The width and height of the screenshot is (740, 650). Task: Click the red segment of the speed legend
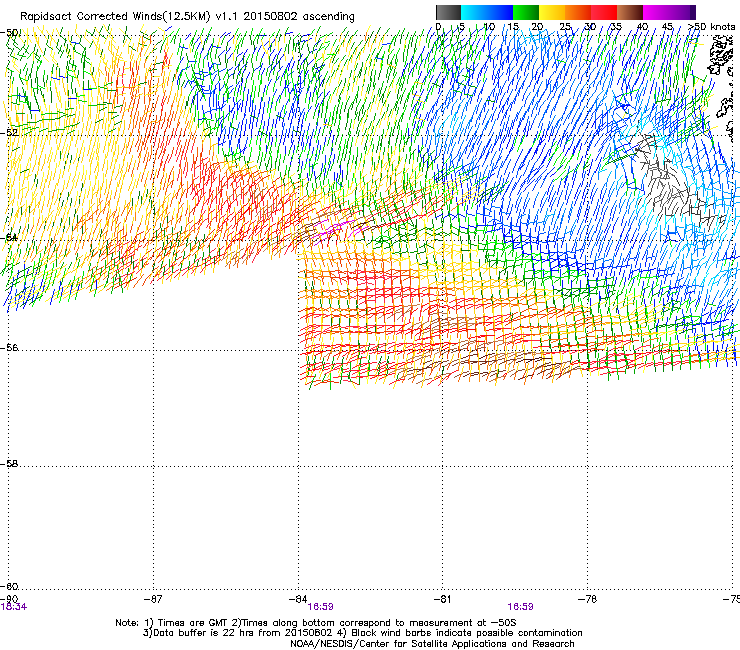(604, 12)
